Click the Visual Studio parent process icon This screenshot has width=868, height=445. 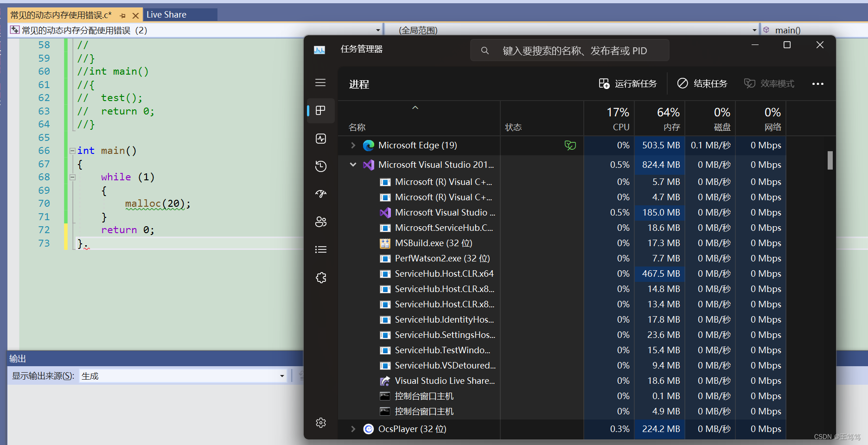pos(369,165)
